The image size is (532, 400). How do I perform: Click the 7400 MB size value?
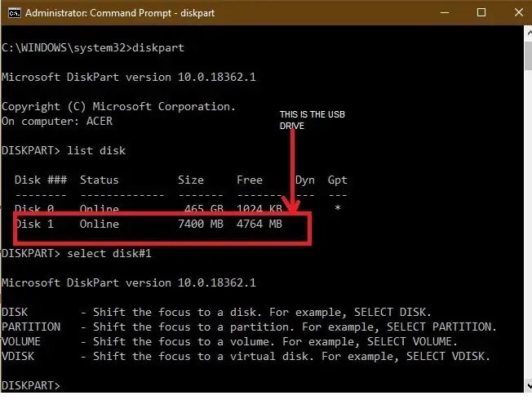201,224
